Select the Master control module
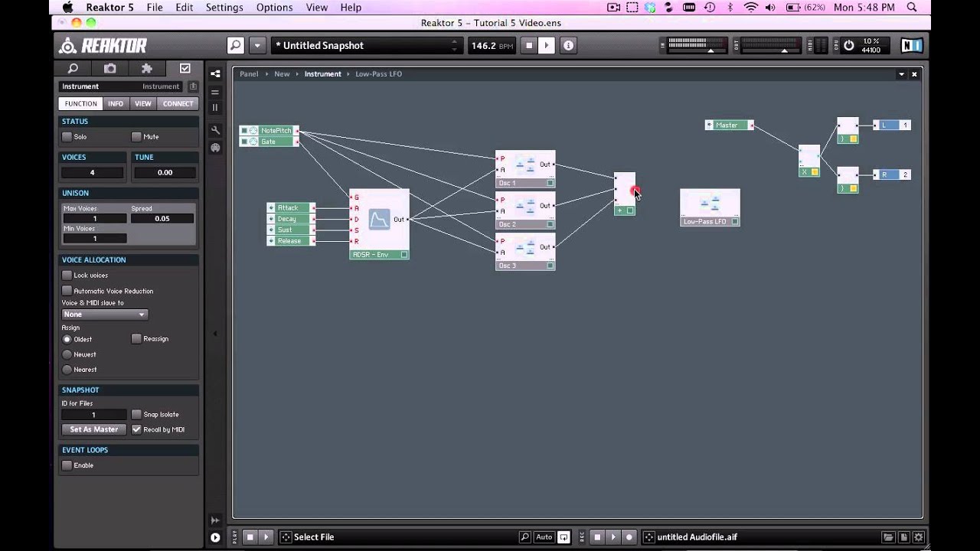980x551 pixels. (x=729, y=125)
